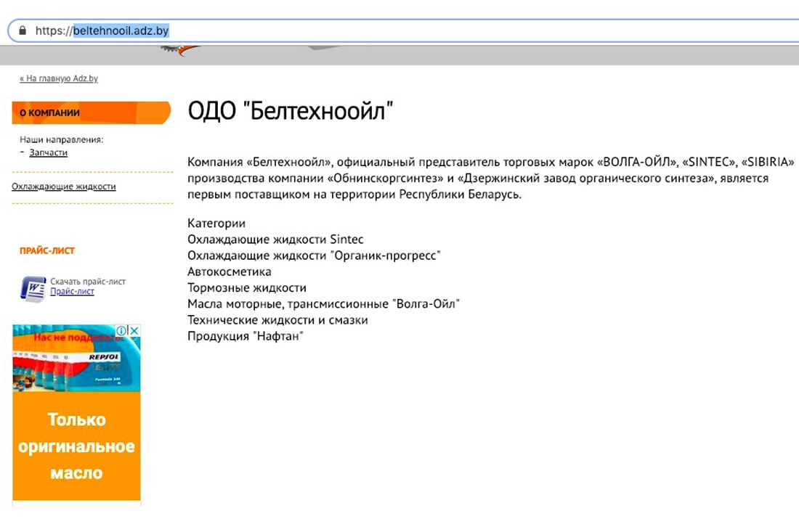Click the ОДО "Белтехноойл" heading
Image resolution: width=799 pixels, height=532 pixels.
(291, 110)
